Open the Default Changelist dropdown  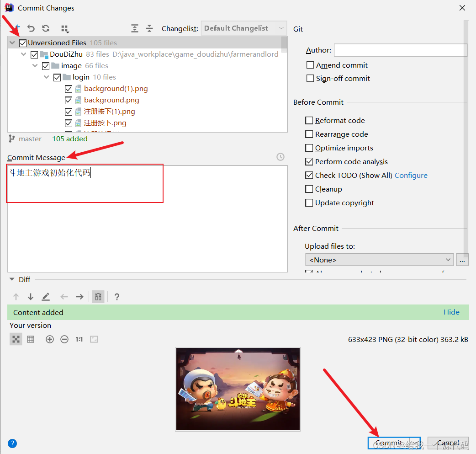244,28
